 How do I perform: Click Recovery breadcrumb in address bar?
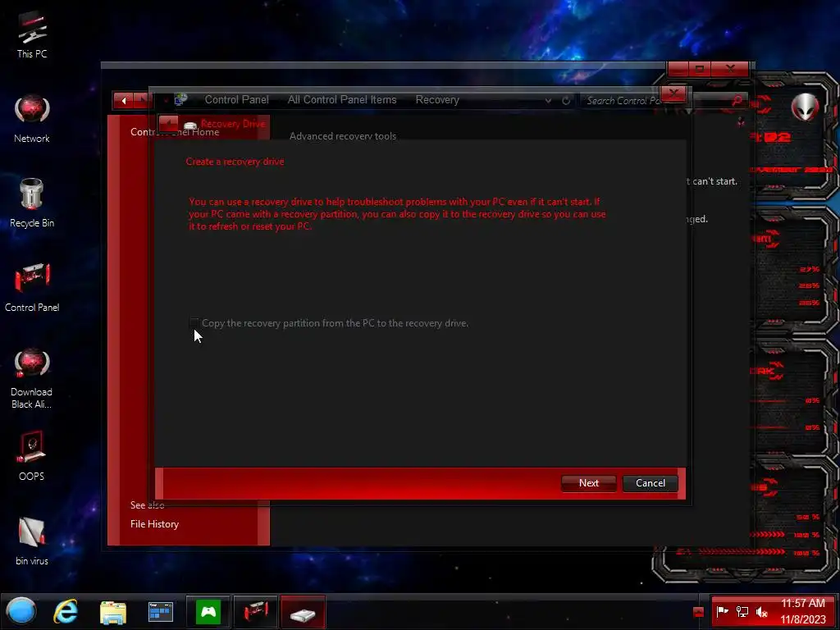437,99
